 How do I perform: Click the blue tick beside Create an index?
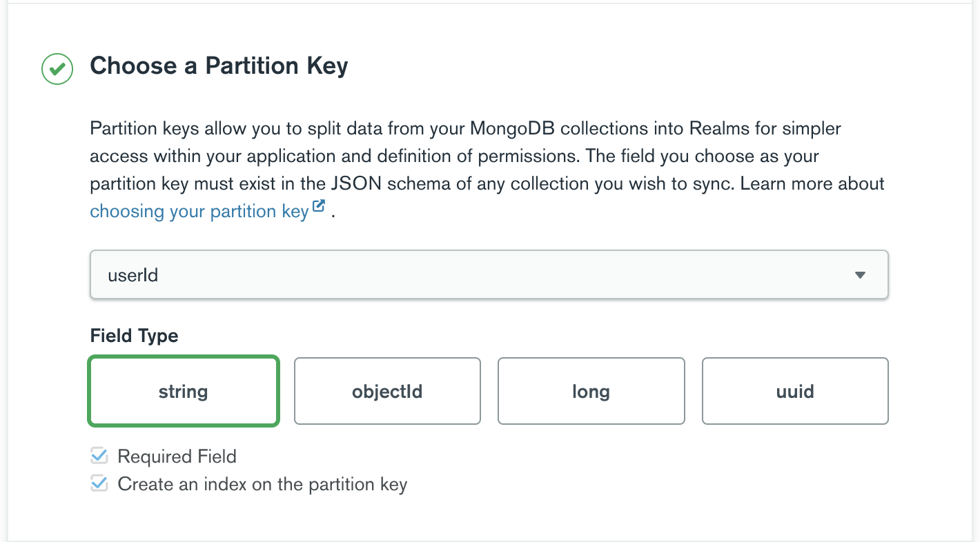tap(99, 483)
